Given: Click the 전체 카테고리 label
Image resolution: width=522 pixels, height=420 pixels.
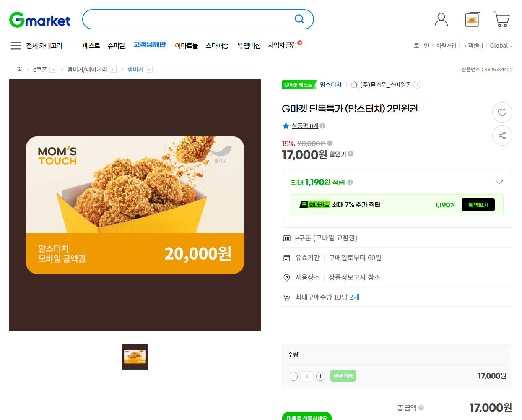Looking at the screenshot, I should click(x=44, y=45).
